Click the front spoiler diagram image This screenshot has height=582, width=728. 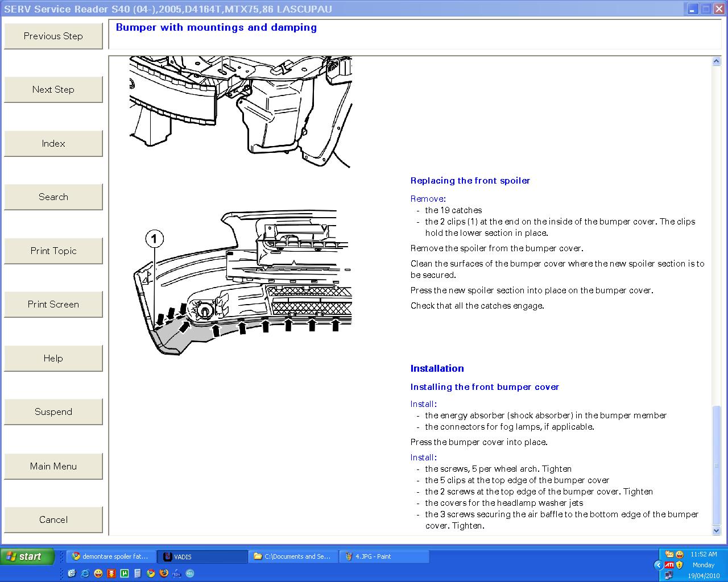(x=242, y=282)
